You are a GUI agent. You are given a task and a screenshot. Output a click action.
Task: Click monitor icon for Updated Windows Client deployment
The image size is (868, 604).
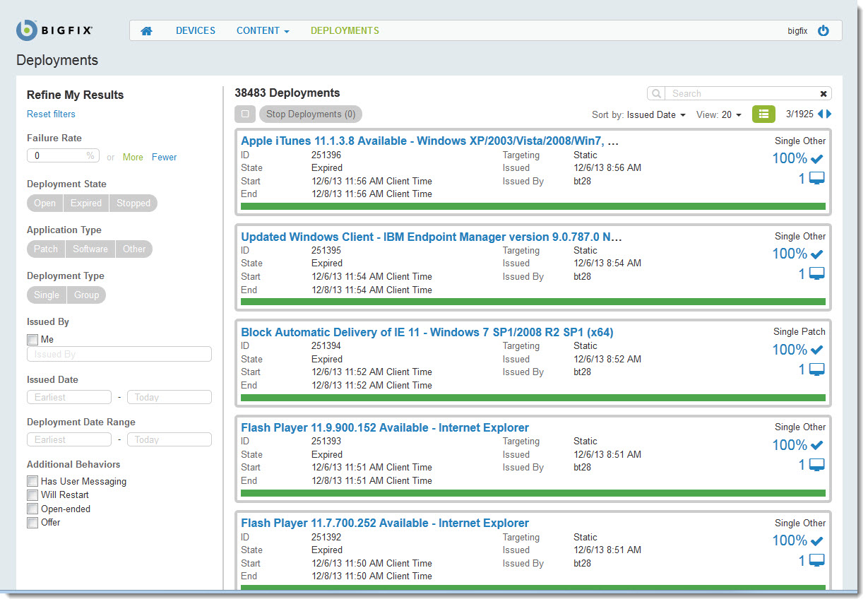(x=817, y=274)
